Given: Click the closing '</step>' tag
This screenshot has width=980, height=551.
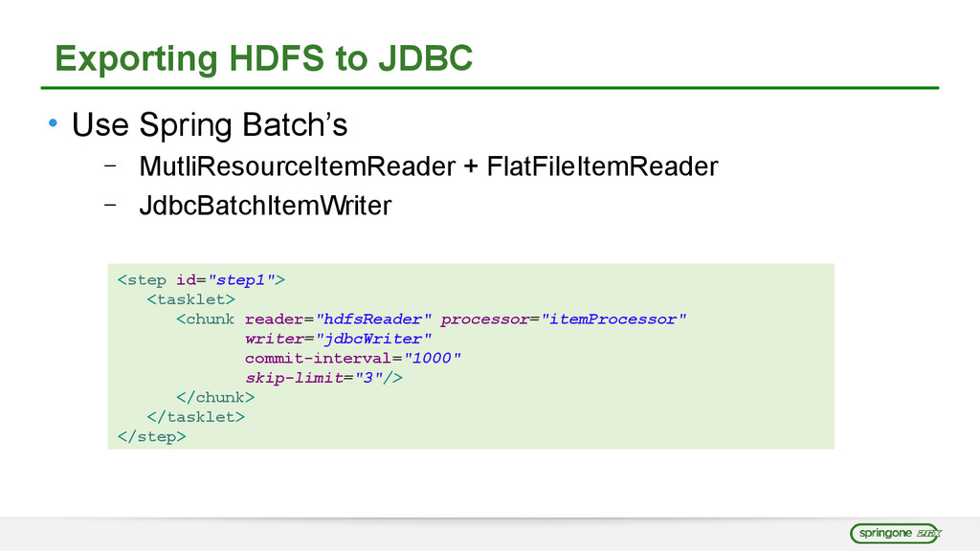Looking at the screenshot, I should (152, 436).
